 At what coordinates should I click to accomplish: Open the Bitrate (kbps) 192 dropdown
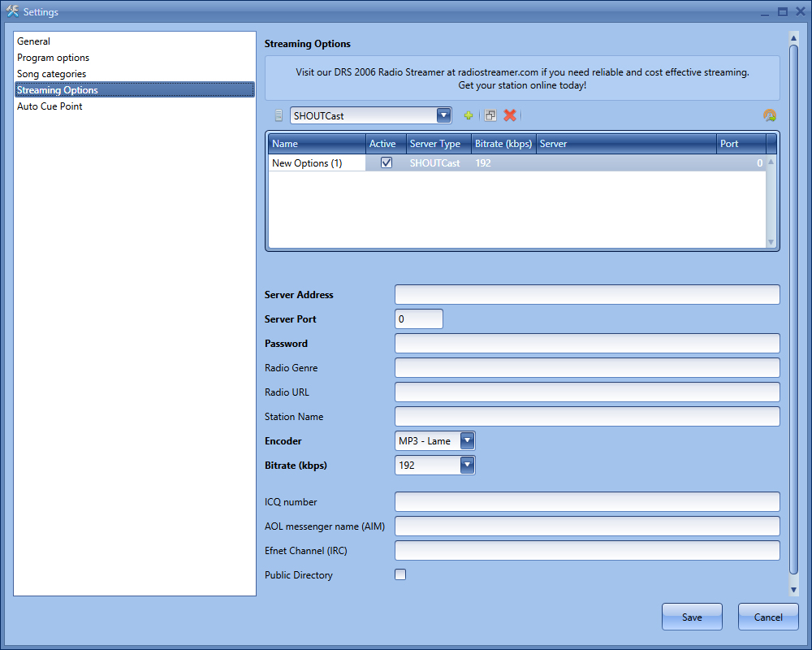[467, 466]
